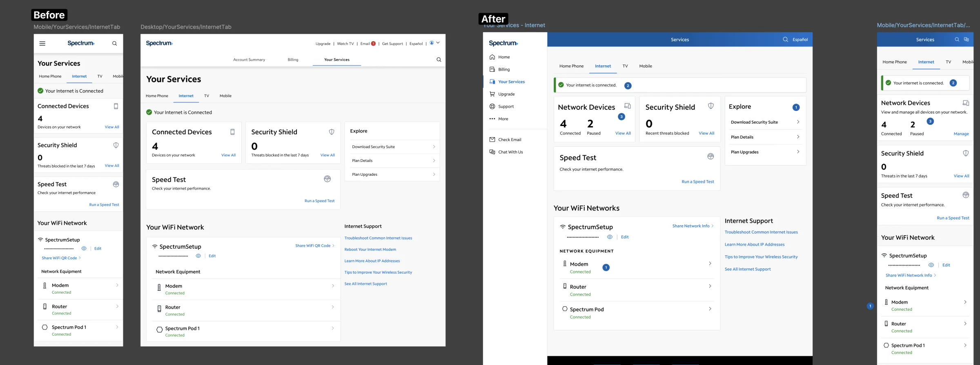Select Billing tab in Before desktop top nav
The width and height of the screenshot is (980, 365).
click(293, 60)
